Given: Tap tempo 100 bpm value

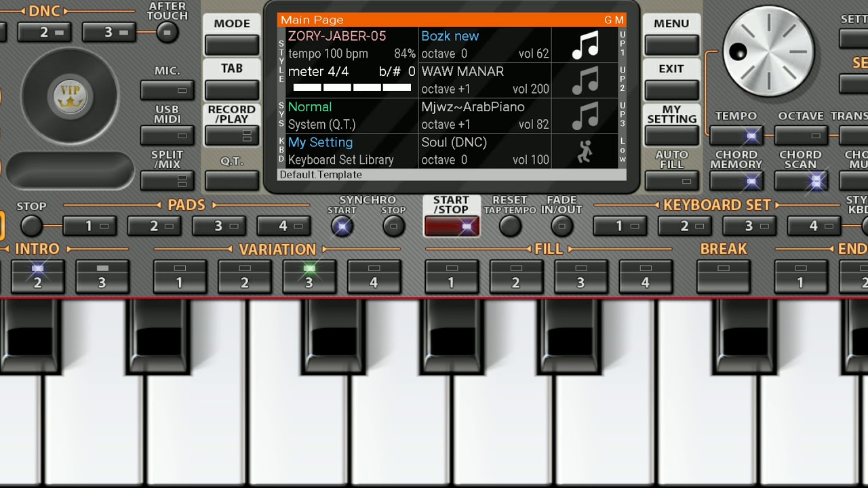Looking at the screenshot, I should pos(328,54).
